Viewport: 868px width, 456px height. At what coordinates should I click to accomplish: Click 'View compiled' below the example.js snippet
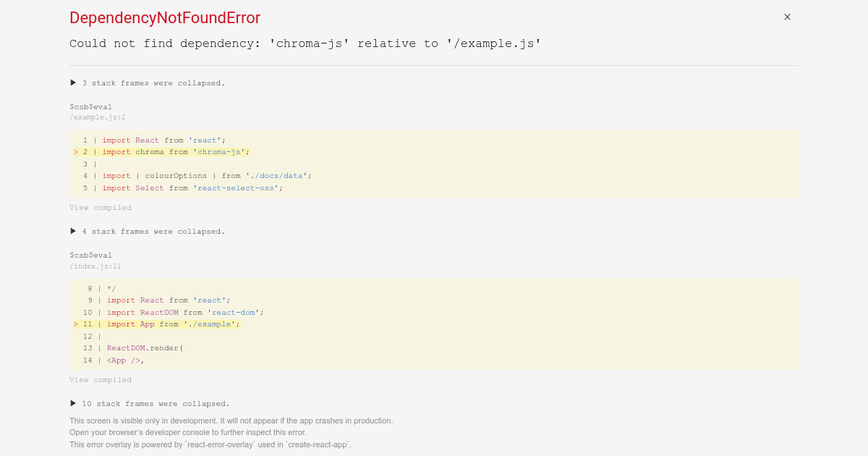pyautogui.click(x=101, y=207)
